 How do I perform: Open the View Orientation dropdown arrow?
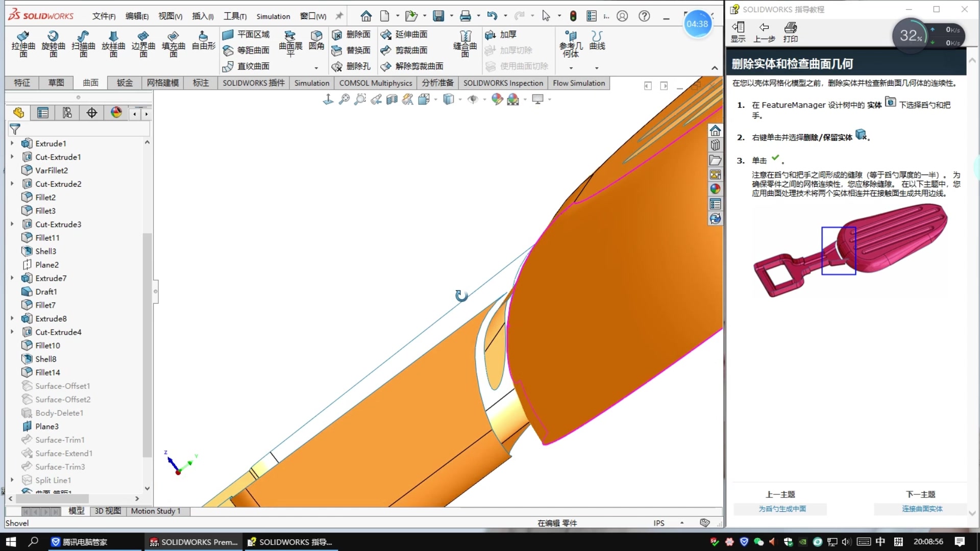435,99
